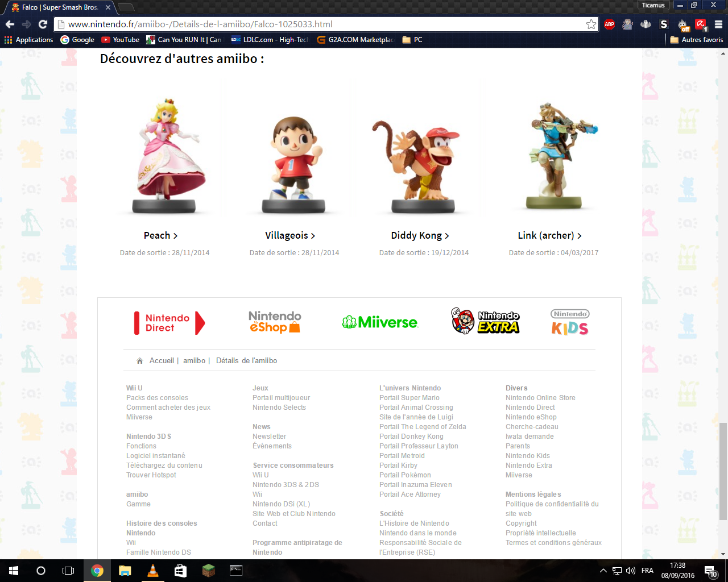Screen dimensions: 728x582
Task: Open the Villageois amiibo title link
Action: 290,235
